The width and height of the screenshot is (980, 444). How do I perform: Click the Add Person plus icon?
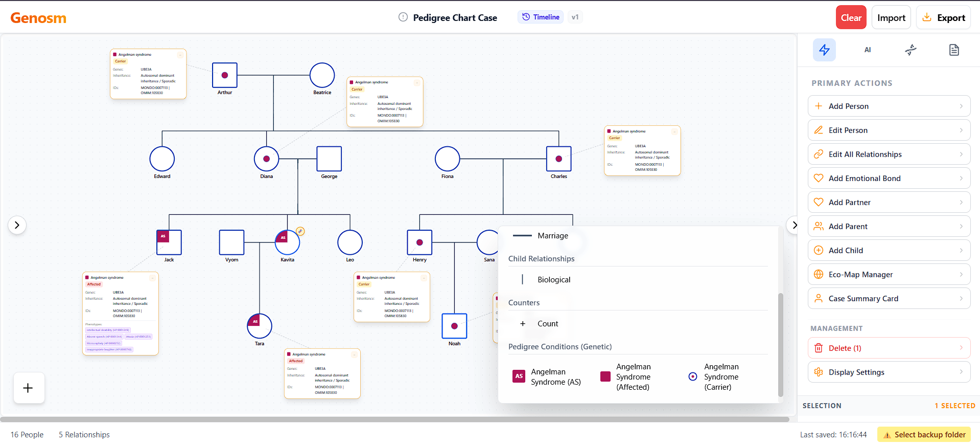coord(819,106)
